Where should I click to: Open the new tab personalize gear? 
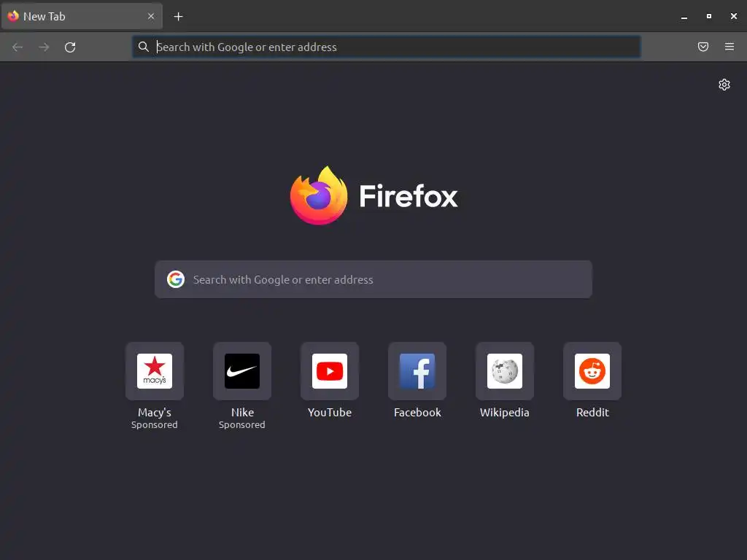[724, 85]
